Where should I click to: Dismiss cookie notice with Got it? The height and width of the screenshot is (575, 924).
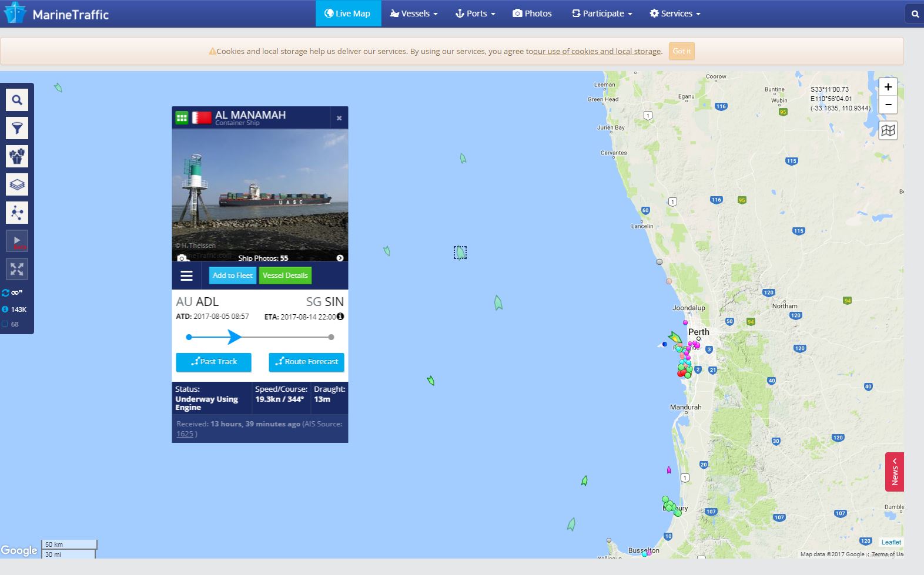pos(682,51)
